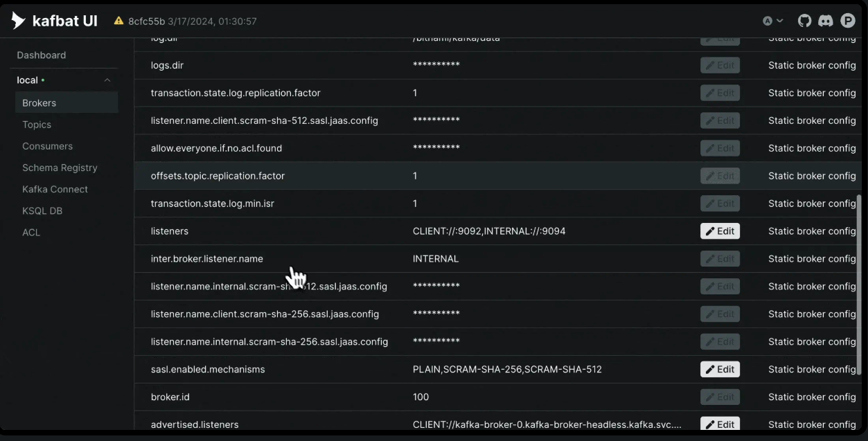
Task: Open ACL section
Action: click(31, 233)
